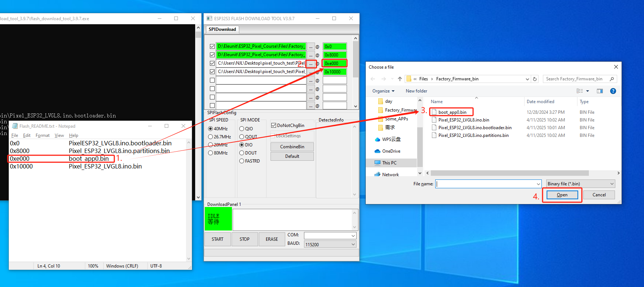The width and height of the screenshot is (644, 287).
Task: Click the 0xe000 address field
Action: (x=335, y=63)
